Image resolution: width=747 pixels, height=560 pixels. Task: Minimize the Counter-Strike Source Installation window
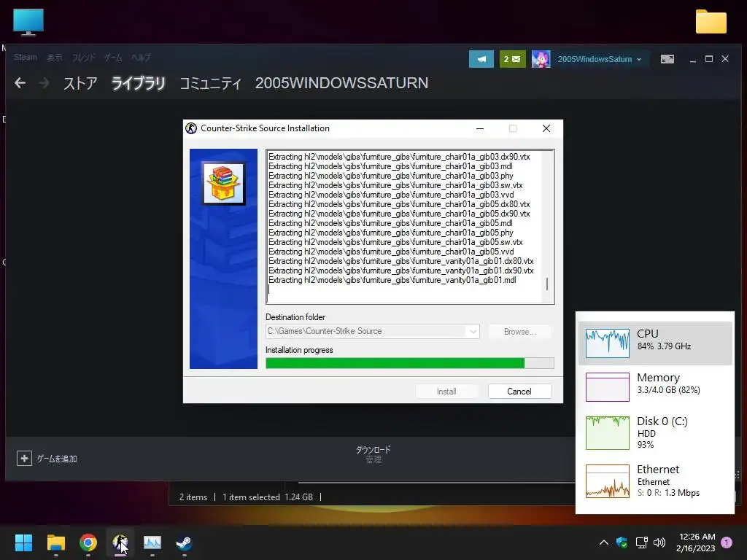pyautogui.click(x=480, y=128)
